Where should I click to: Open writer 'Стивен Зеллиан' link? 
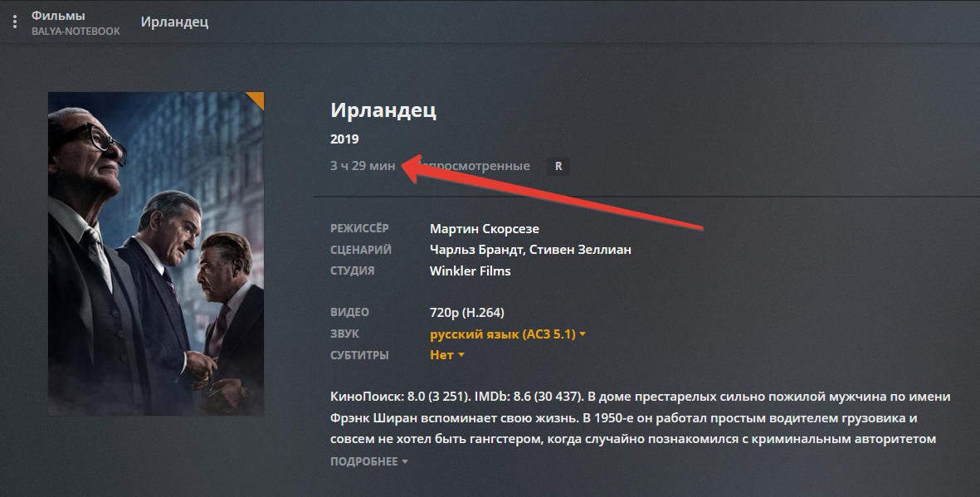coord(580,250)
